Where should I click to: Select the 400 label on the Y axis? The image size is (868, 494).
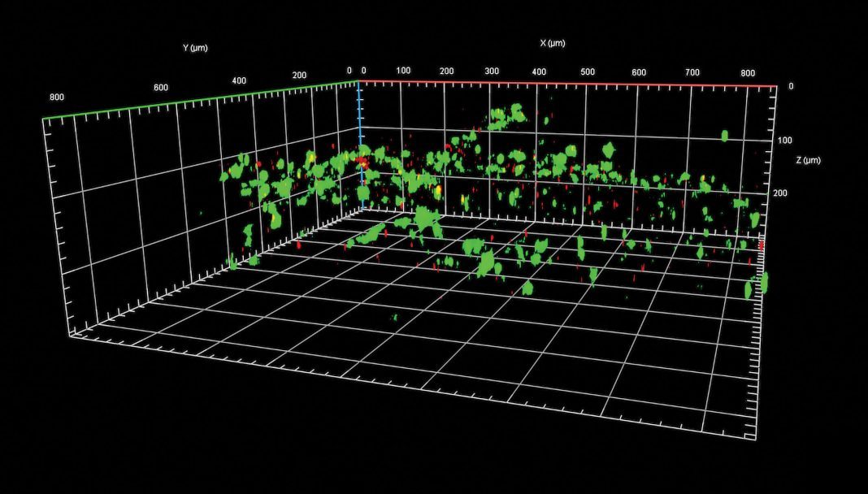pyautogui.click(x=239, y=80)
